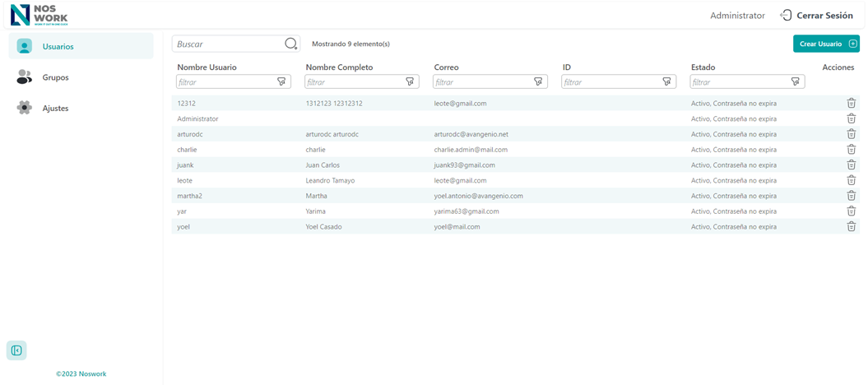868x385 pixels.
Task: Click full name Juan Carlos
Action: pos(323,165)
